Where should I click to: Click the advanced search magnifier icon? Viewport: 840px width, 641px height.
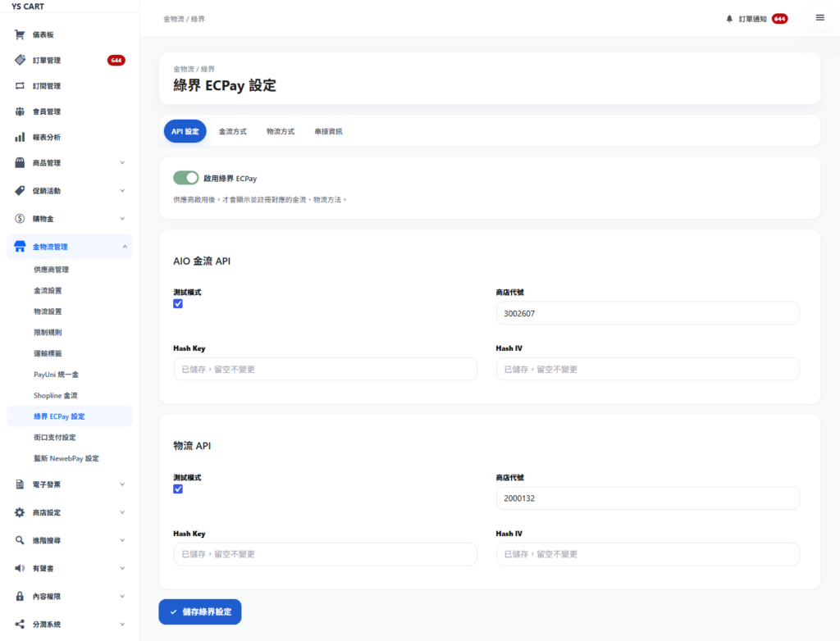[20, 540]
